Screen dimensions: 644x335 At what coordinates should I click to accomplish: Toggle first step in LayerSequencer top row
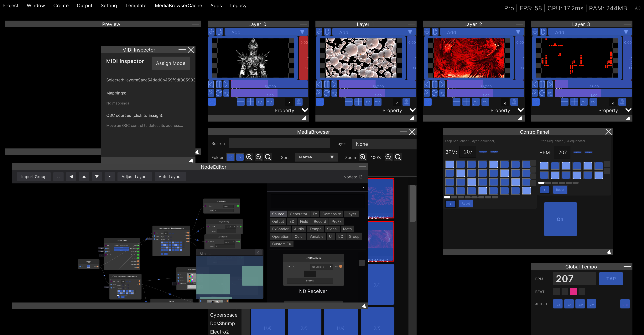[x=450, y=164]
